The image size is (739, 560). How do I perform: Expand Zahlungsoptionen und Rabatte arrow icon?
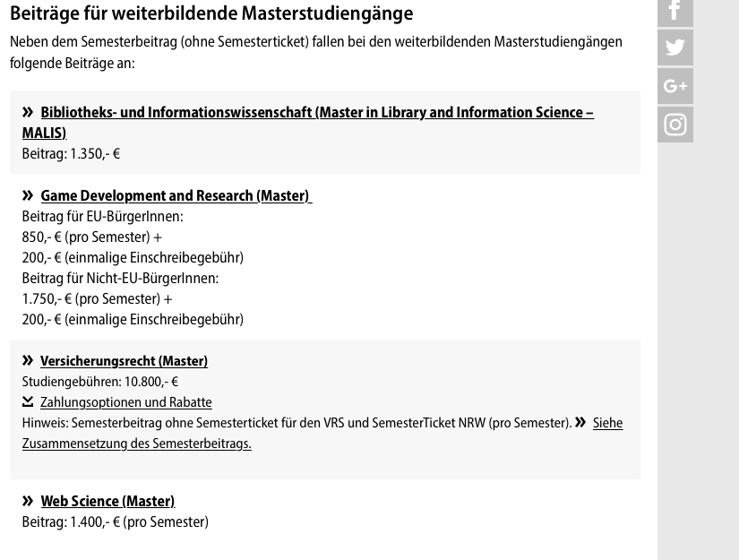coord(28,401)
